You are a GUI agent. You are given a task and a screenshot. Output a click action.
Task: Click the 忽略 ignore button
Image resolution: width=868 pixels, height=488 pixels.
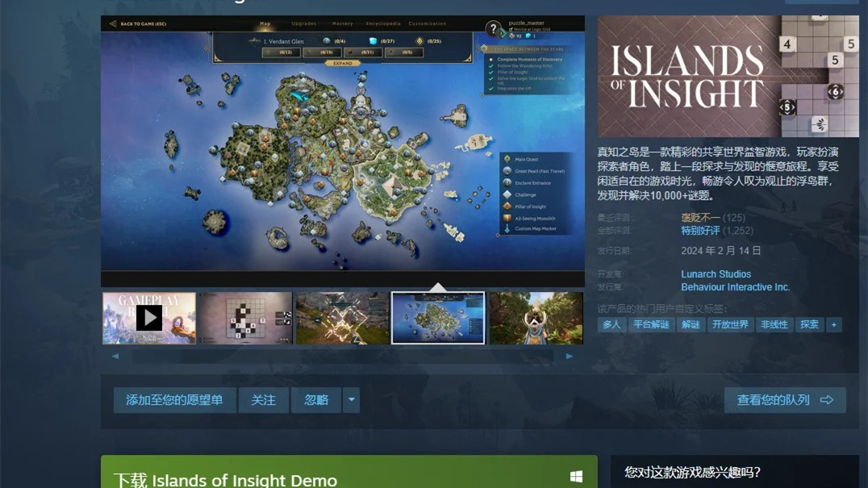[316, 400]
